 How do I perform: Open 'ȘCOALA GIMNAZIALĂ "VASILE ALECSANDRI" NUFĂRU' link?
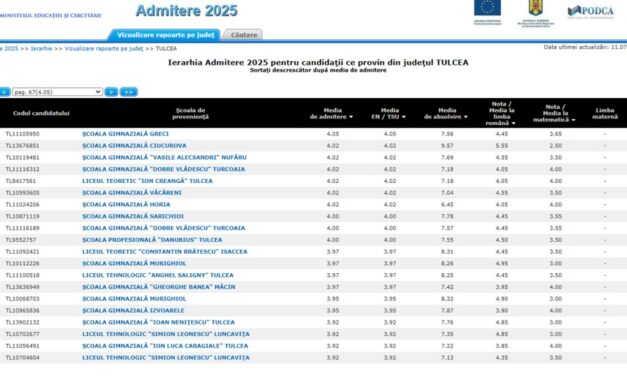[x=164, y=157]
